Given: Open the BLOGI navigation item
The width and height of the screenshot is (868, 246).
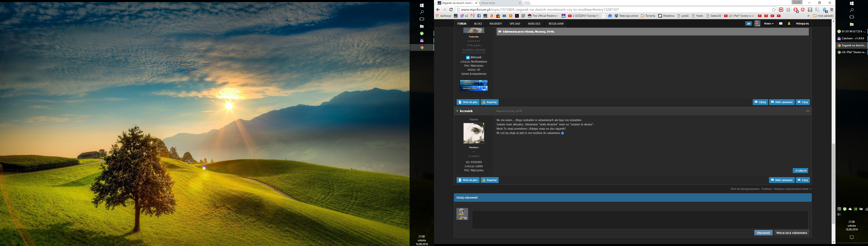Looking at the screenshot, I should (478, 23).
